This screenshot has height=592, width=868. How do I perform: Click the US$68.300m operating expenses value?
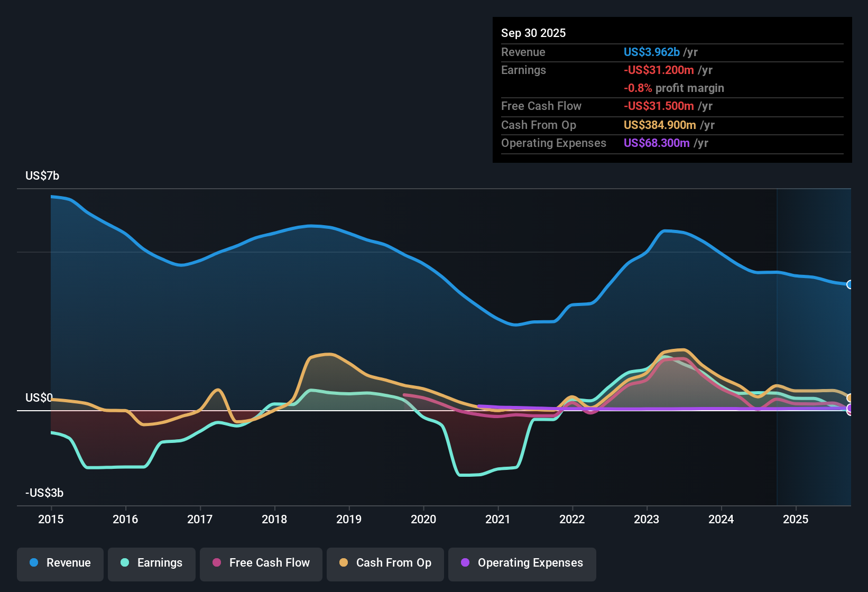coord(657,143)
